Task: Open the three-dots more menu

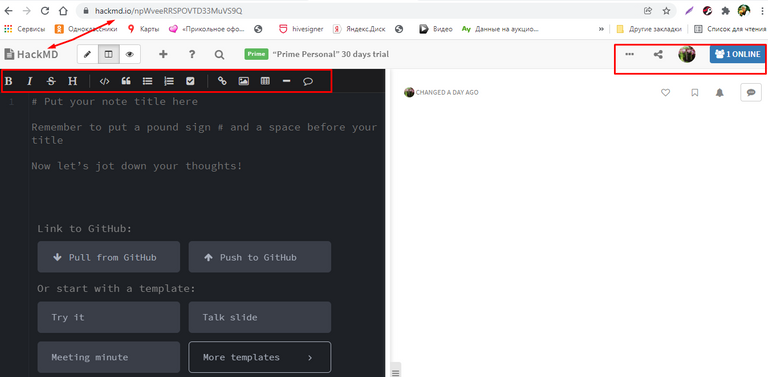Action: point(630,54)
